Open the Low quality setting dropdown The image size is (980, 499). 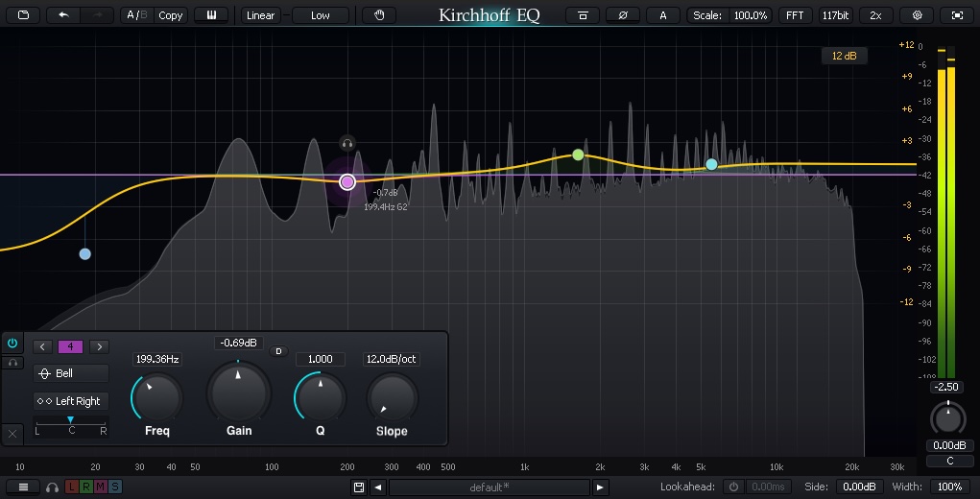coord(320,15)
